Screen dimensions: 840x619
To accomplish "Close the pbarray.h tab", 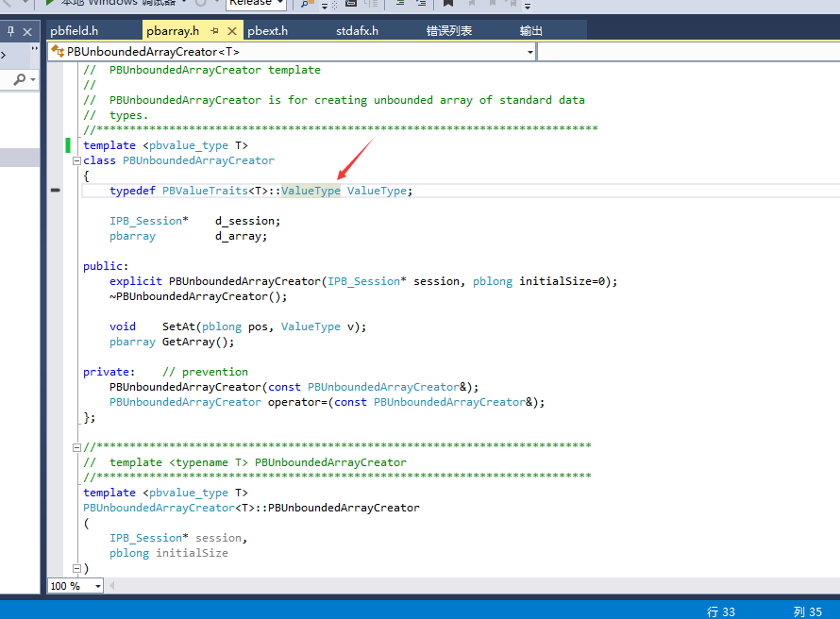I will pyautogui.click(x=232, y=31).
